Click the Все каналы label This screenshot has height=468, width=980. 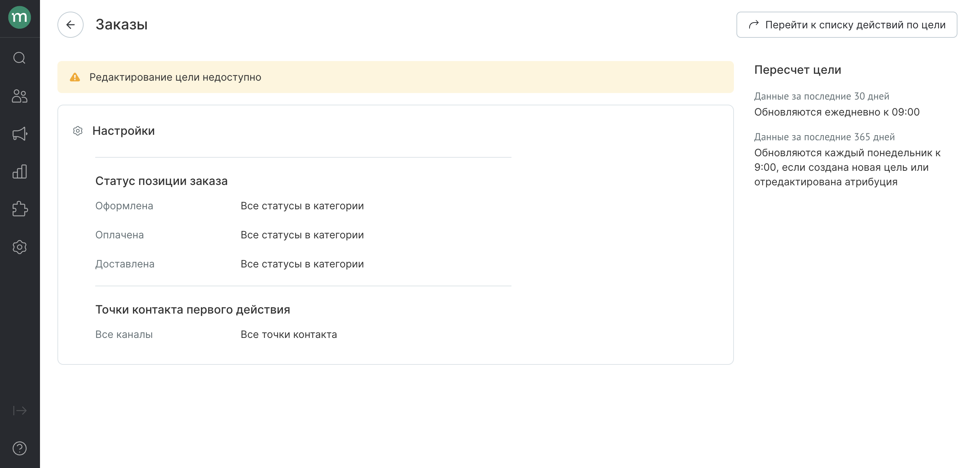[124, 335]
